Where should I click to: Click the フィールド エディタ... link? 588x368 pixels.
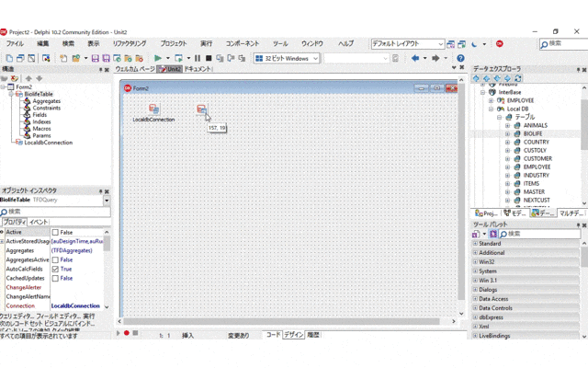58,316
